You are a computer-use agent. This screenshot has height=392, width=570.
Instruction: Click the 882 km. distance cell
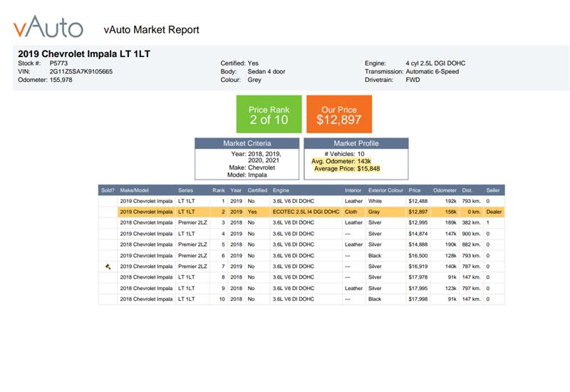click(471, 244)
